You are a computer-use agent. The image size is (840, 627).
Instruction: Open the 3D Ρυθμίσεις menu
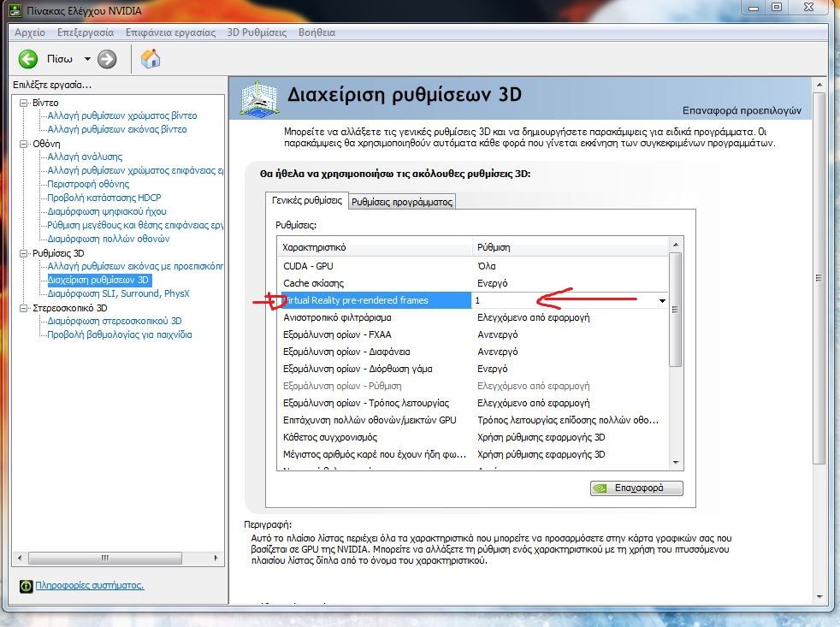point(257,33)
